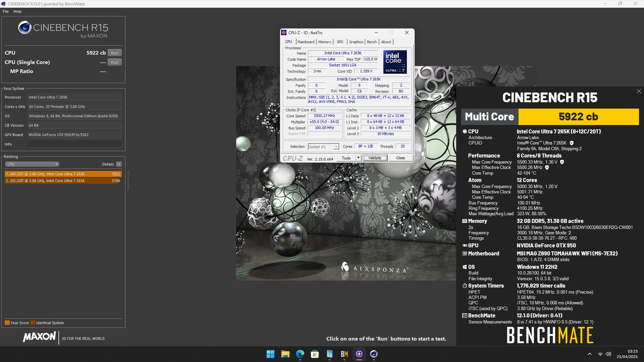644x362 pixels.
Task: Switch to Bench tab in CPU-Z
Action: tap(372, 42)
